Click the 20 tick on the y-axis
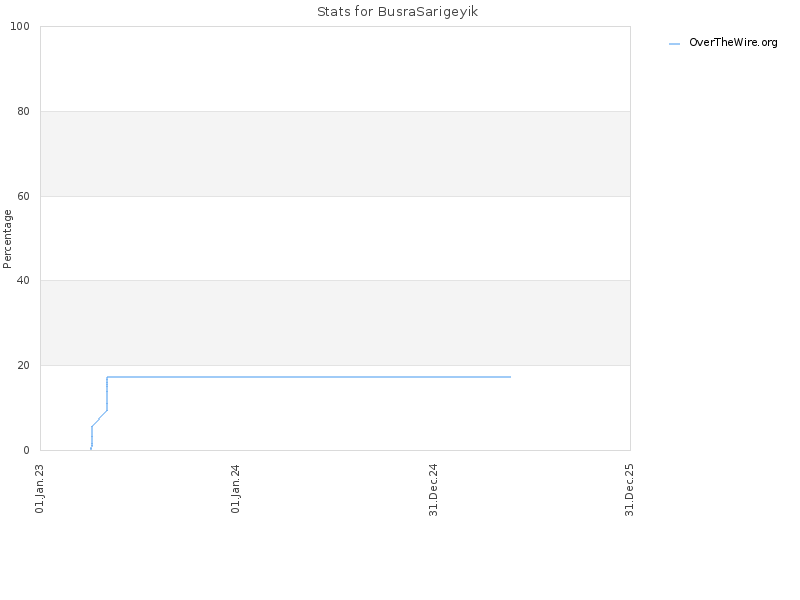 point(23,365)
